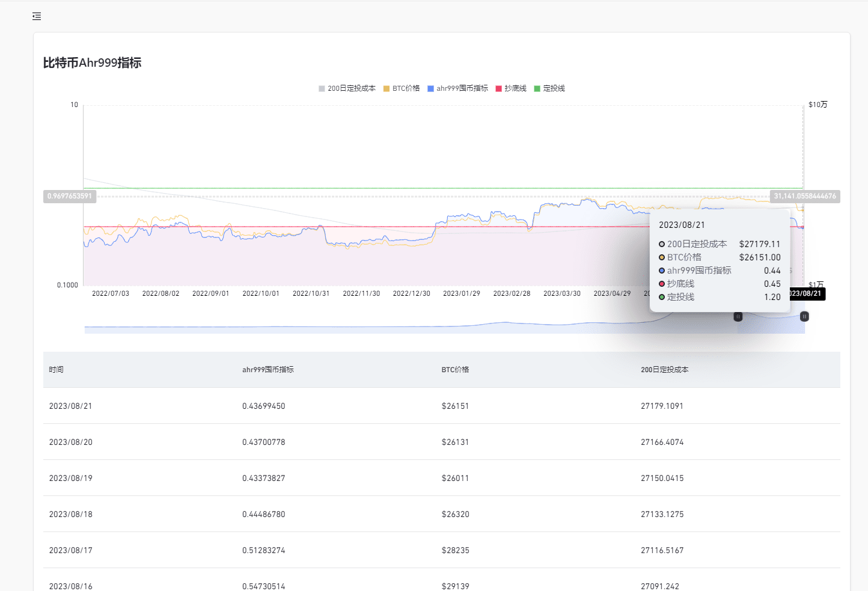Click the right handle of zoom slider
This screenshot has width=868, height=591.
coord(804,316)
